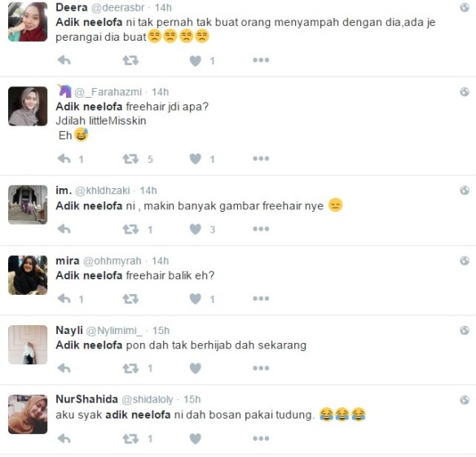Click the 14h timestamp on mira's tweet
Viewport: 476px width, 457px height.
click(160, 261)
